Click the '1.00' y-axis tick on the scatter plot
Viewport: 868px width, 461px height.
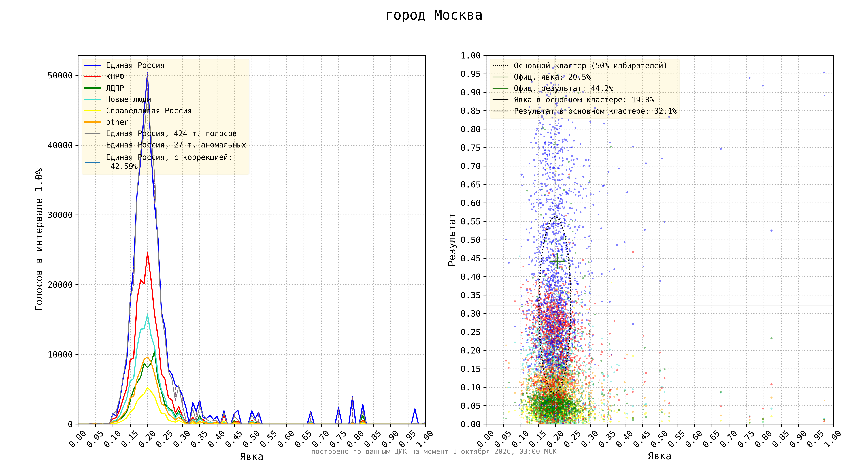470,56
